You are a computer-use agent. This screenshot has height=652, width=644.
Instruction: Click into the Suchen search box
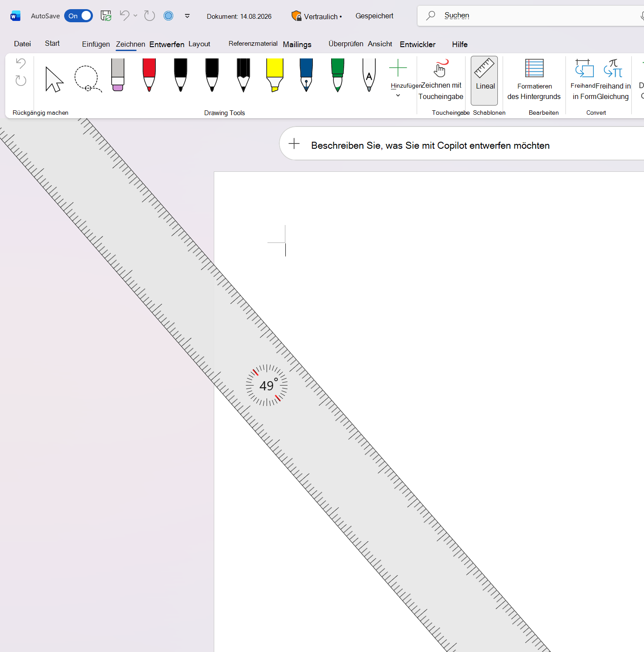point(530,16)
